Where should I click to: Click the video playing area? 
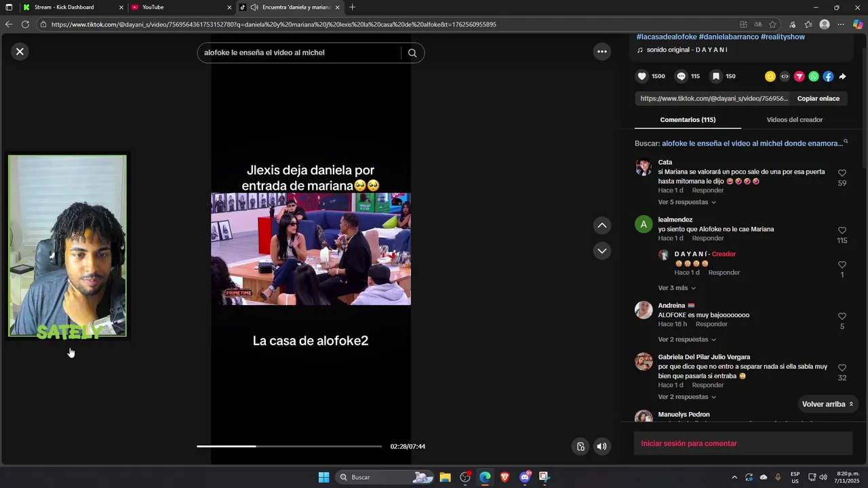point(311,249)
